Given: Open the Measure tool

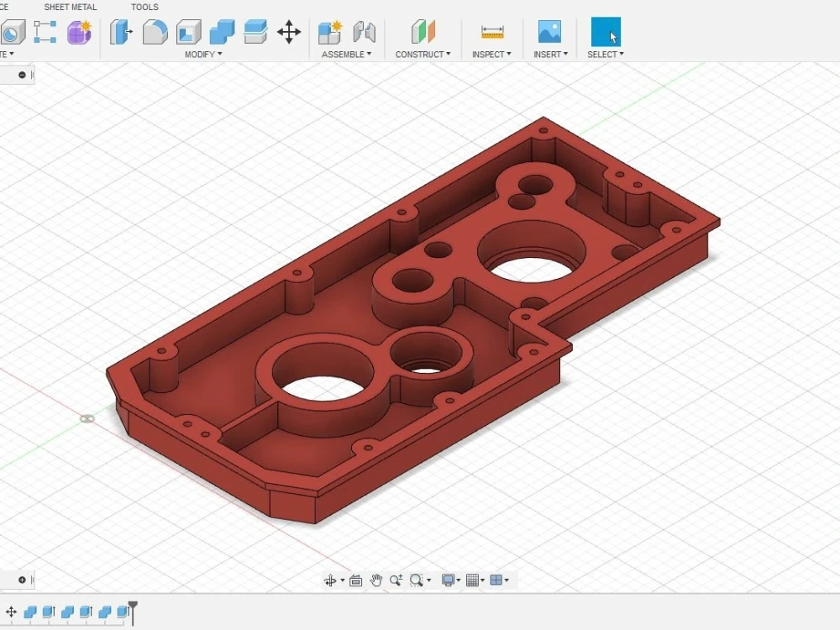Looking at the screenshot, I should coord(492,32).
